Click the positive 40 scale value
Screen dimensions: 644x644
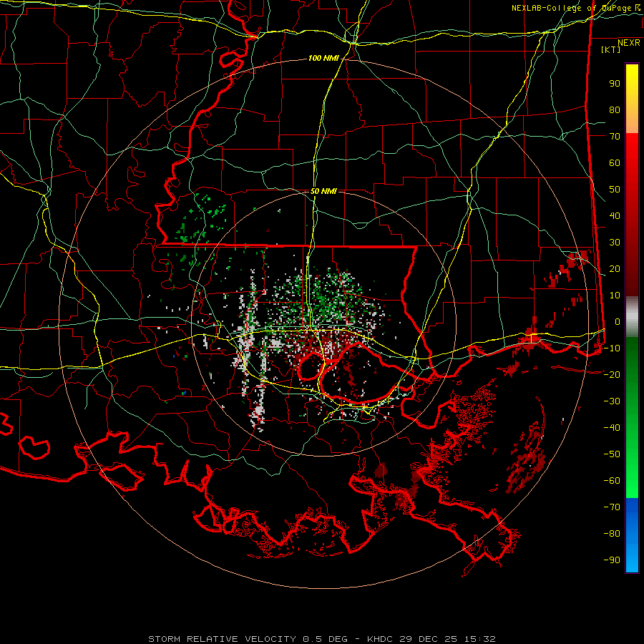(x=615, y=216)
